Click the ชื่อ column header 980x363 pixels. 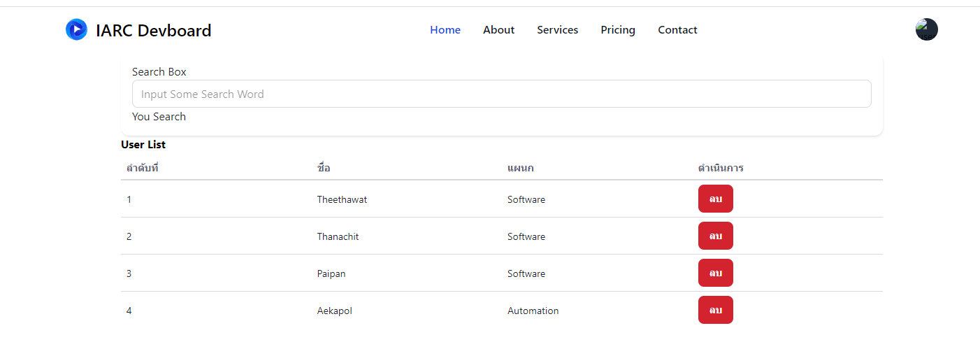pyautogui.click(x=323, y=168)
